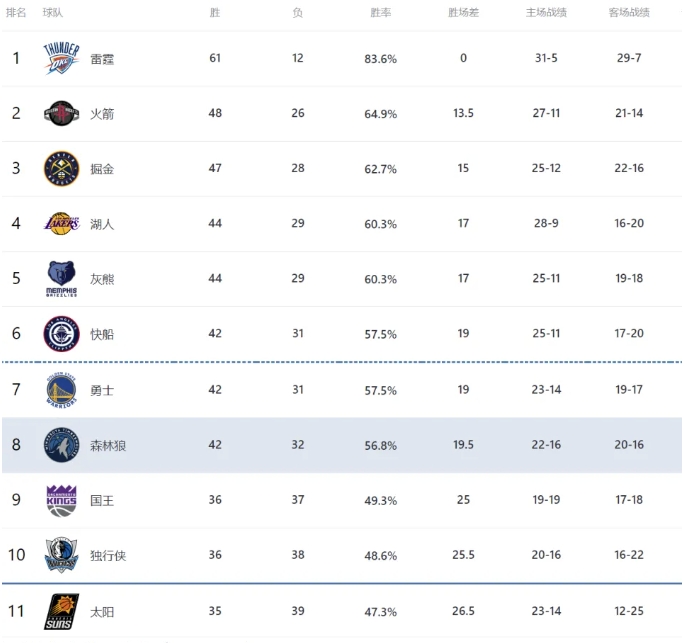This screenshot has width=684, height=643.
Task: Sort by 主场战绩 column header
Action: (546, 13)
